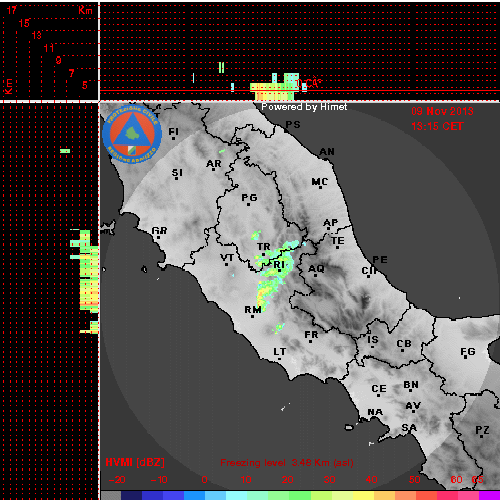Viewport: 500px width, 500px height.
Task: Select the GR city label on the map
Action: 159,231
